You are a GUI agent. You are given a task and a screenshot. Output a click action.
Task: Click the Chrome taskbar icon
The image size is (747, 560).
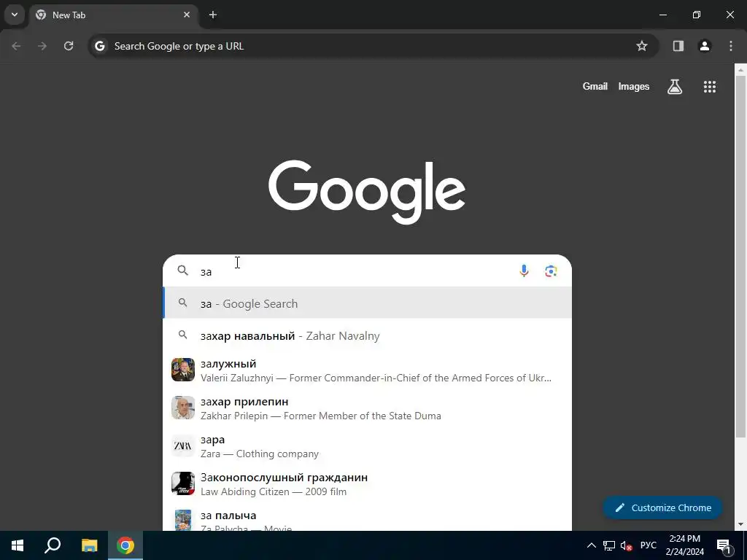(125, 545)
